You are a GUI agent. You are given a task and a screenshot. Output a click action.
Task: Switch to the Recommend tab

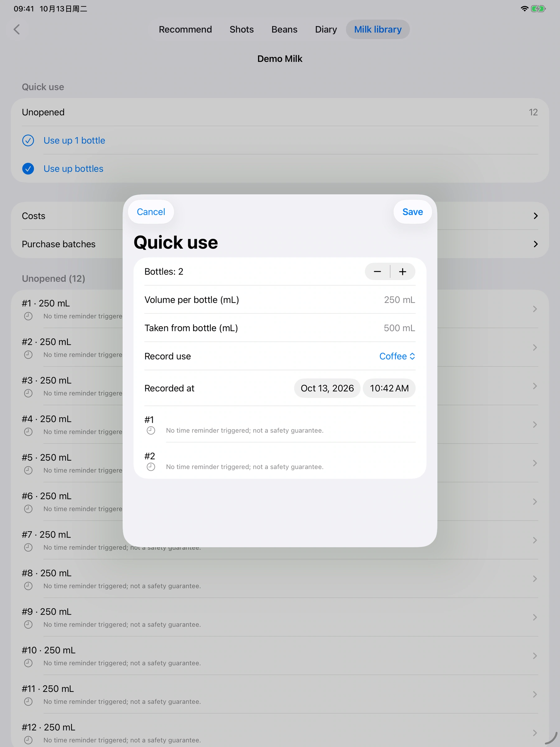tap(185, 29)
